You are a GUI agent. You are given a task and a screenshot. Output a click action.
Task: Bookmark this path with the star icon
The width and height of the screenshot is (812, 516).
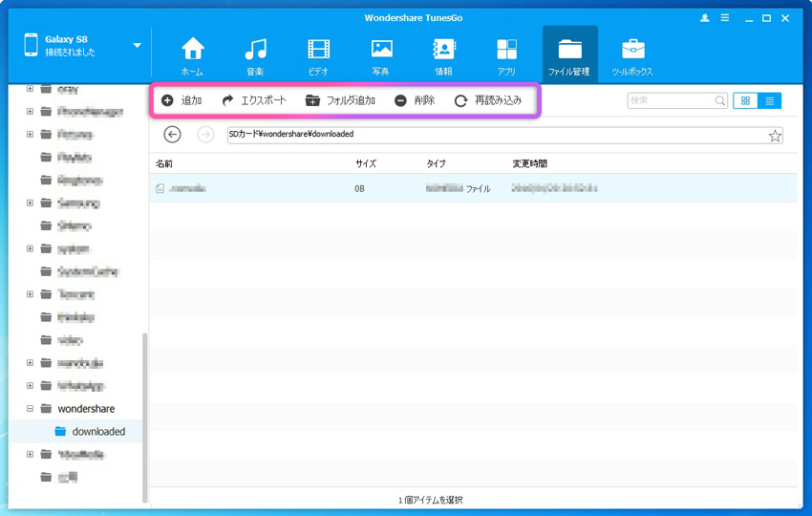775,136
